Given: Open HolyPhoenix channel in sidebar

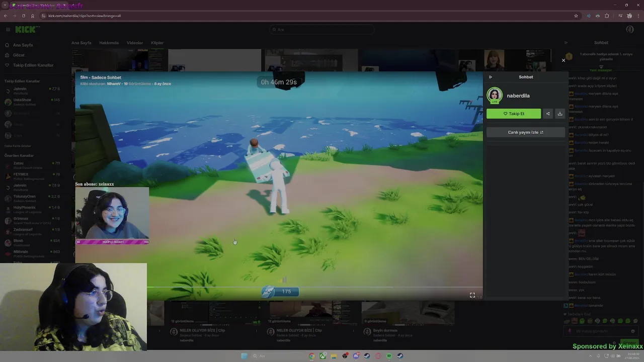Looking at the screenshot, I should tap(32, 209).
